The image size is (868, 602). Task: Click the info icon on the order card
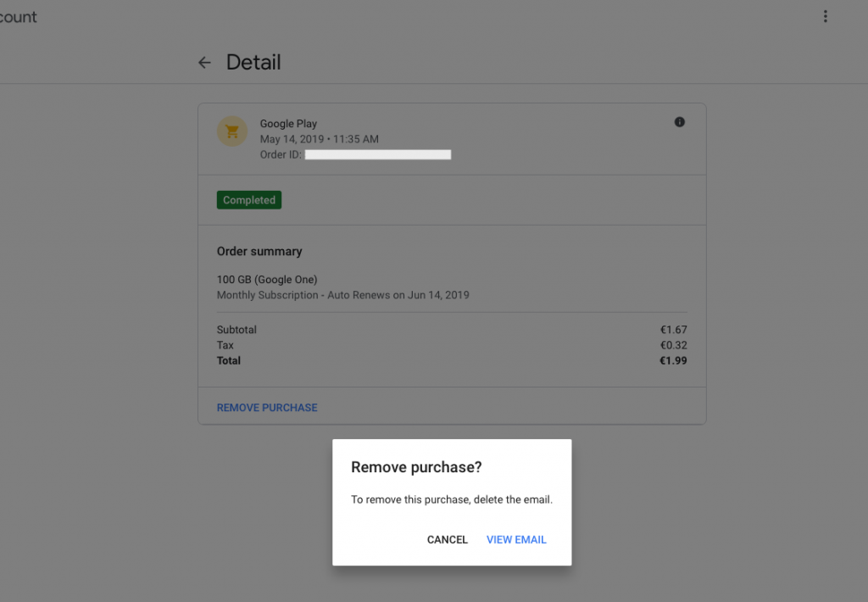pyautogui.click(x=679, y=122)
